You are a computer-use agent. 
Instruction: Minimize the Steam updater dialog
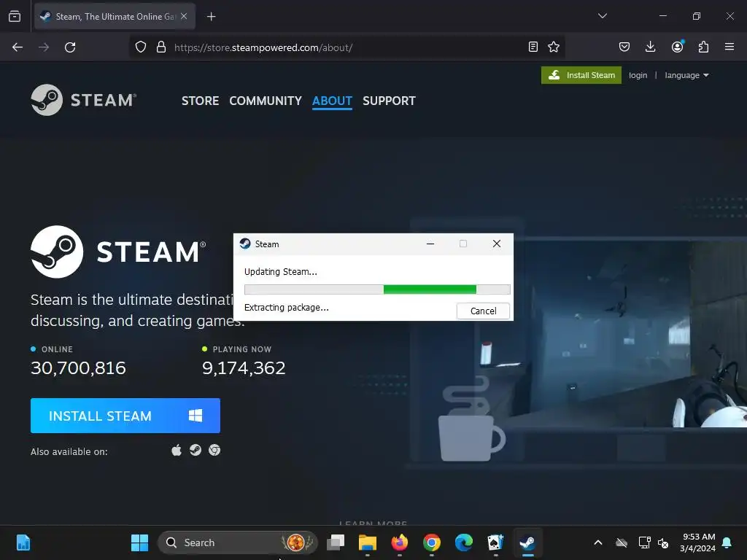(430, 244)
